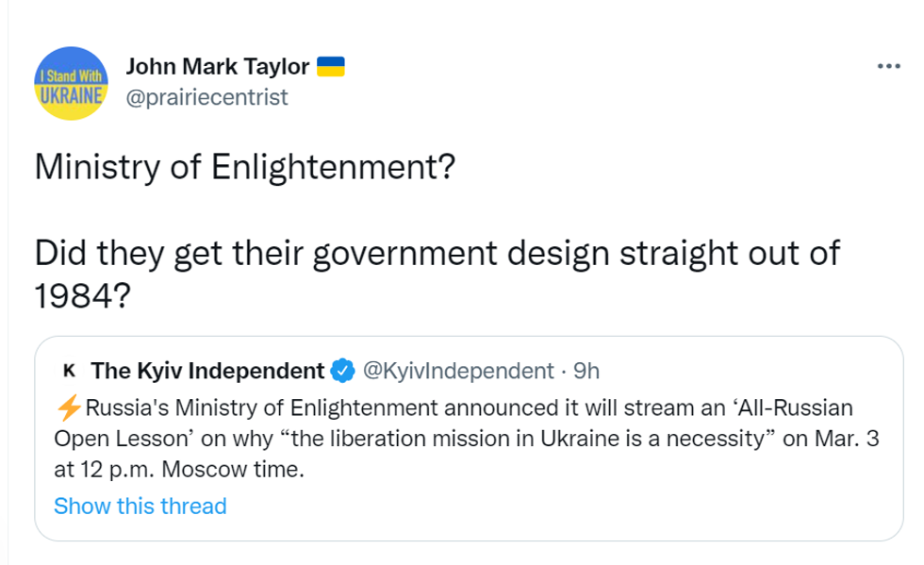Open The Kyiv Independent display name
Screen dimensions: 924x565
208,371
